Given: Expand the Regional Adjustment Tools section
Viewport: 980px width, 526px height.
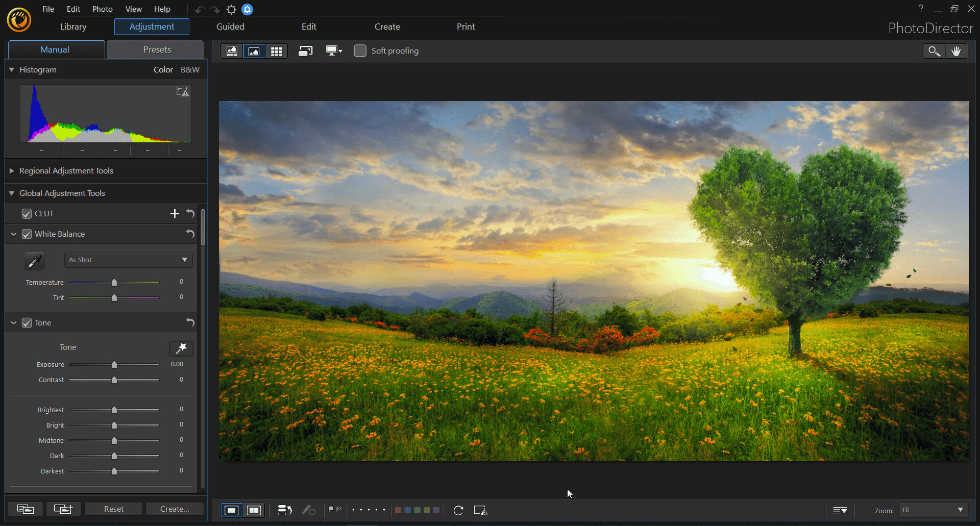Looking at the screenshot, I should pos(12,170).
